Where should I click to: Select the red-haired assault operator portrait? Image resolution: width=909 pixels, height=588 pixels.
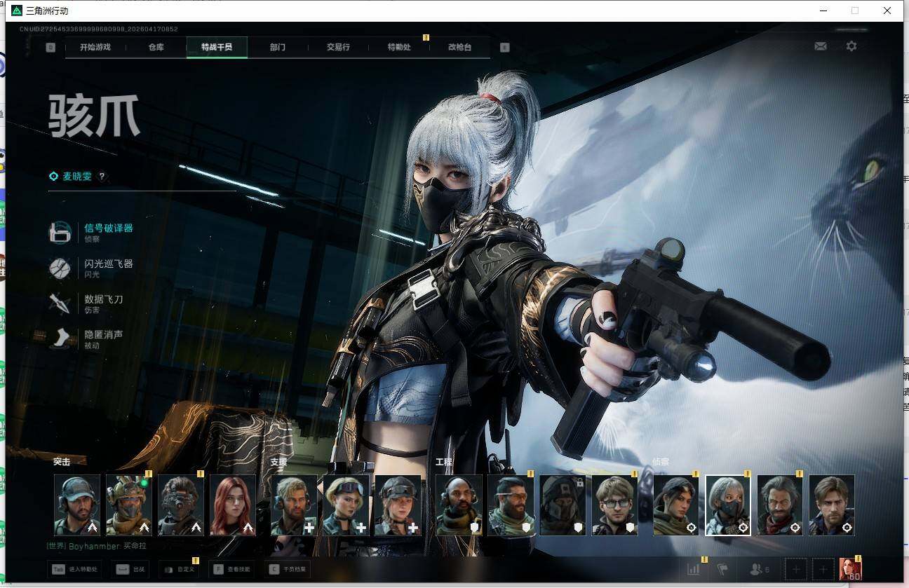click(x=233, y=505)
